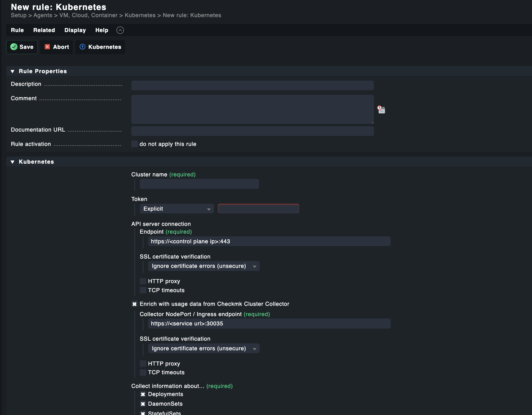The height and width of the screenshot is (415, 532).
Task: Click the calendar-clock timestamp icon beside Comment
Action: click(x=381, y=110)
